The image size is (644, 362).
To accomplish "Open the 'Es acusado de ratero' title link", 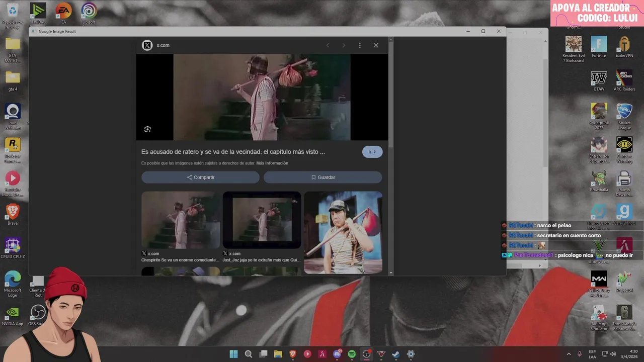I will (x=233, y=152).
